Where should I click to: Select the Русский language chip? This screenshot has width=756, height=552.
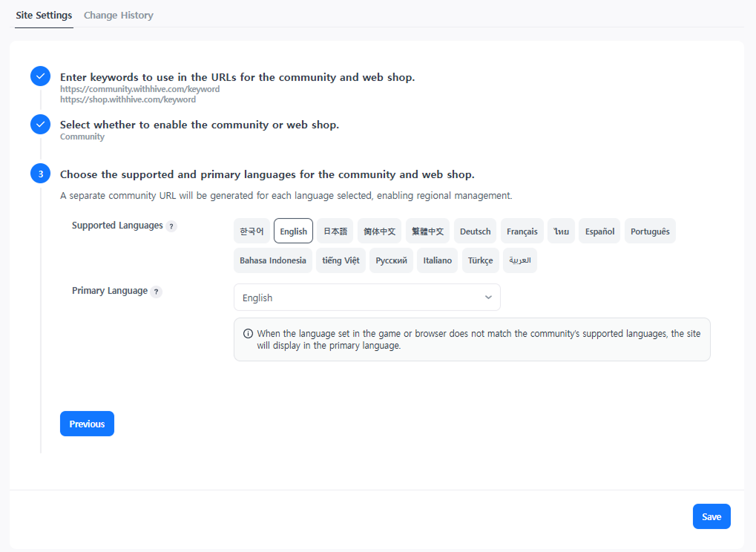pos(391,260)
